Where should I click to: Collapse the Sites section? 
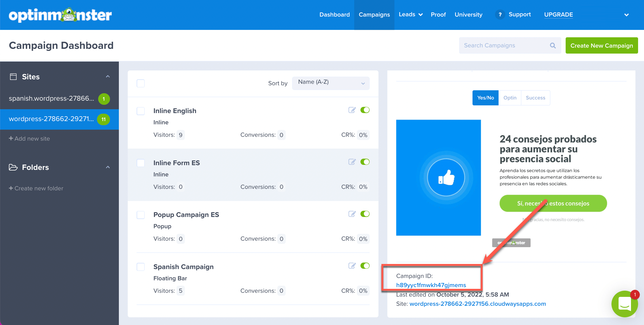(x=108, y=77)
